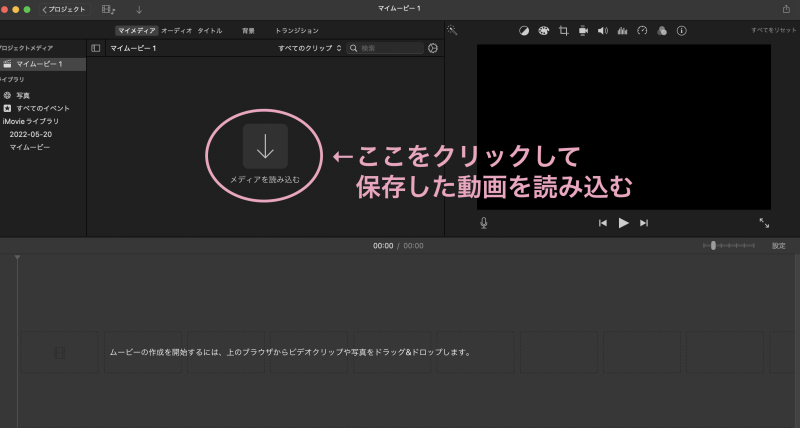
Task: Toggle the sidebar visibility icon
Action: 95,48
